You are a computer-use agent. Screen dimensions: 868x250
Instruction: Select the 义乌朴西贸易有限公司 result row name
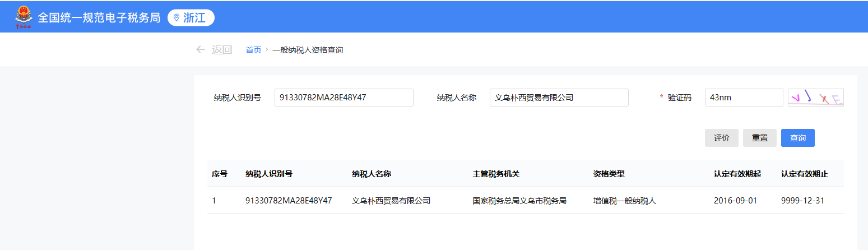(x=391, y=201)
